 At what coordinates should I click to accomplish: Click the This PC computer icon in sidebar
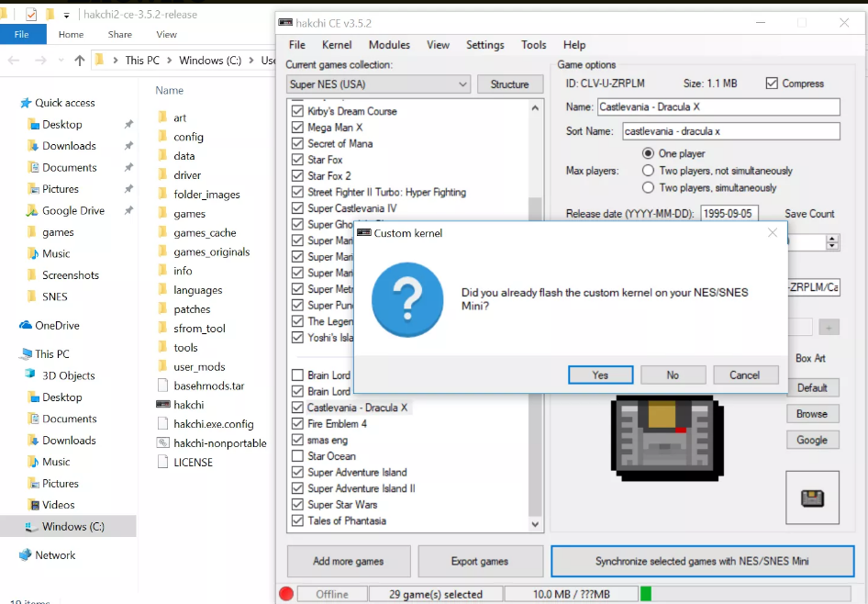tap(26, 353)
